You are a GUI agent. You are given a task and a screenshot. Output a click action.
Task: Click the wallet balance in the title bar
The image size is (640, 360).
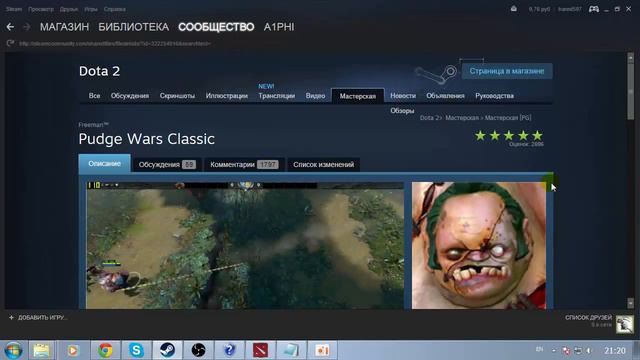539,9
